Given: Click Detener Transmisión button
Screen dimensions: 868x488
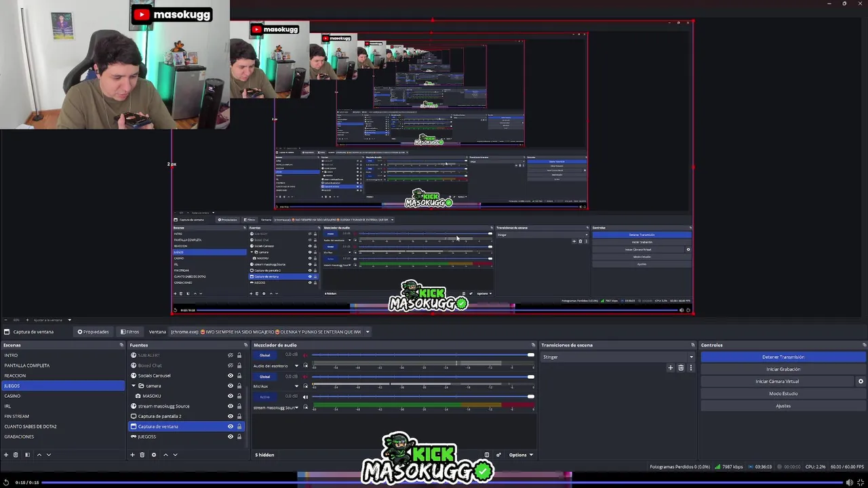Looking at the screenshot, I should (783, 357).
